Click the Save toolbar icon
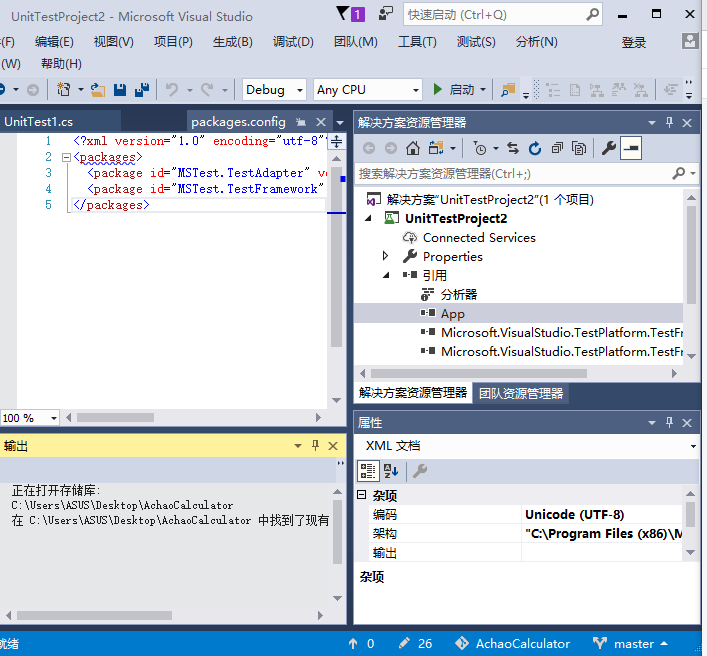 [120, 90]
